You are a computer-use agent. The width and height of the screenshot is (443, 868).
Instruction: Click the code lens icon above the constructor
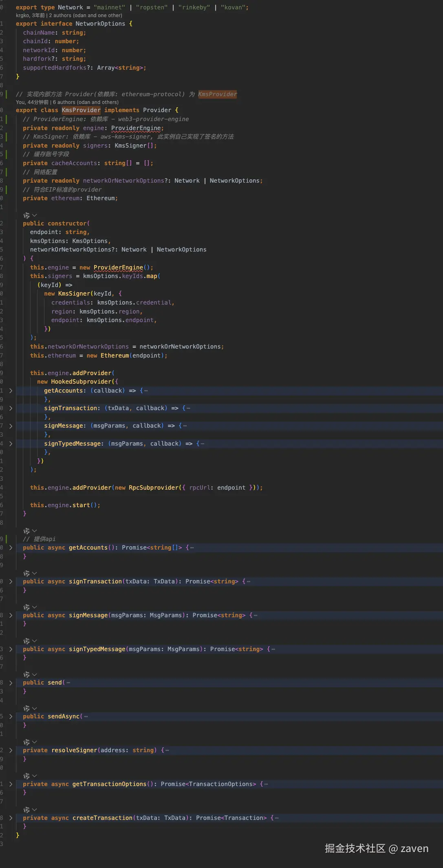pos(26,215)
